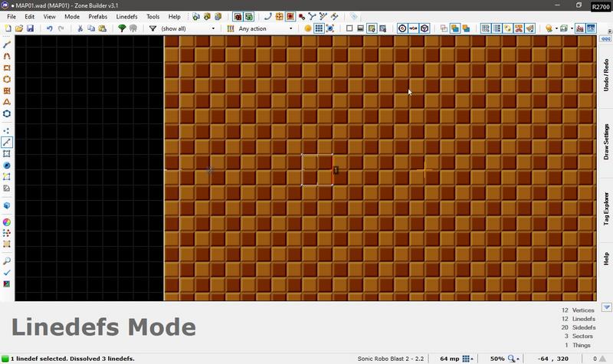Image resolution: width=613 pixels, height=364 pixels.
Task: Click the green tree Things filter icon
Action: pos(122,28)
